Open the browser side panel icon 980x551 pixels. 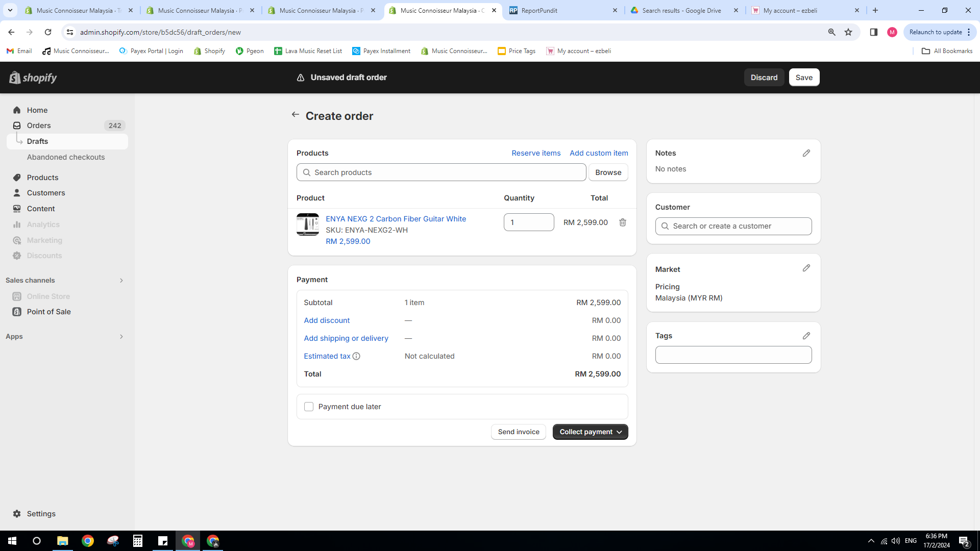[x=874, y=32]
